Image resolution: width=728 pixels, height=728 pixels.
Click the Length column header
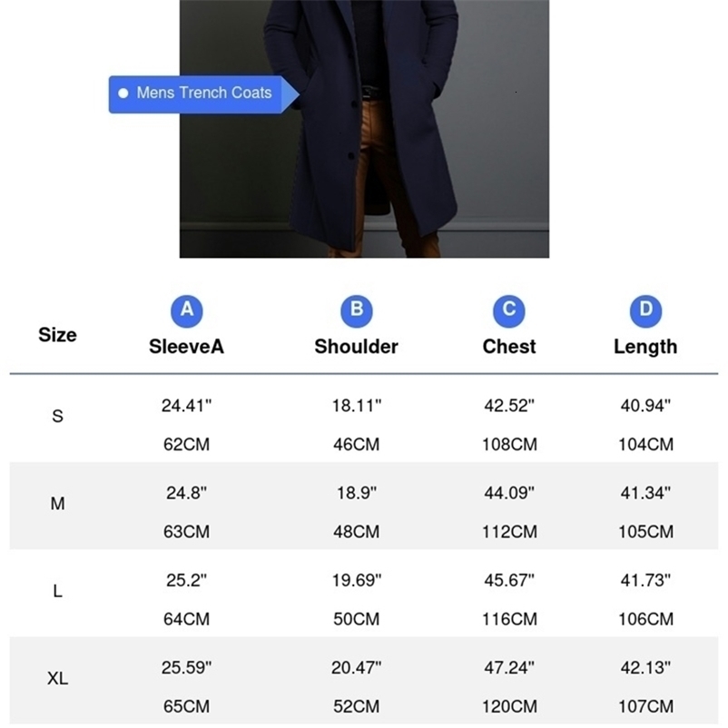645,347
